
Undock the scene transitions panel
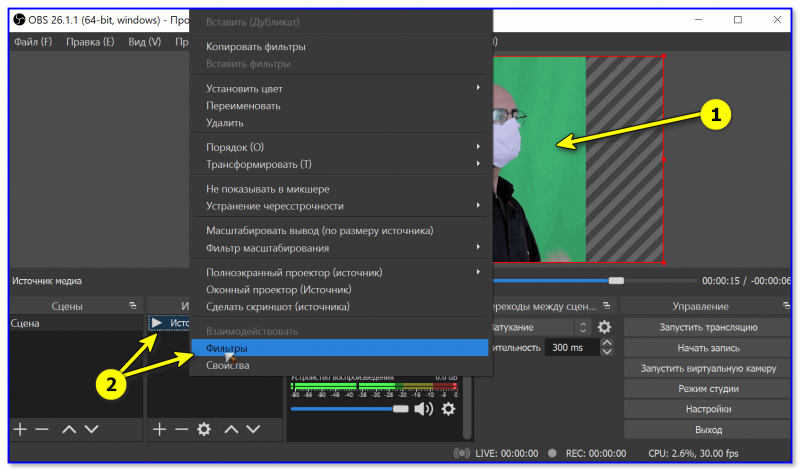pos(607,306)
